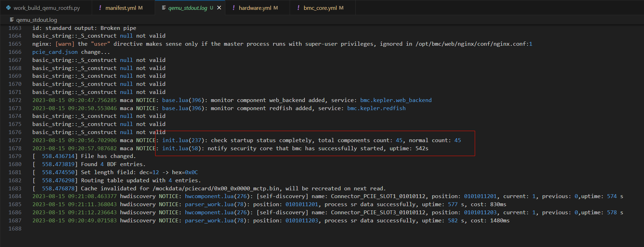Switch to the hardware.yml tab
Viewport: 644px width, 247px height.
coord(255,8)
